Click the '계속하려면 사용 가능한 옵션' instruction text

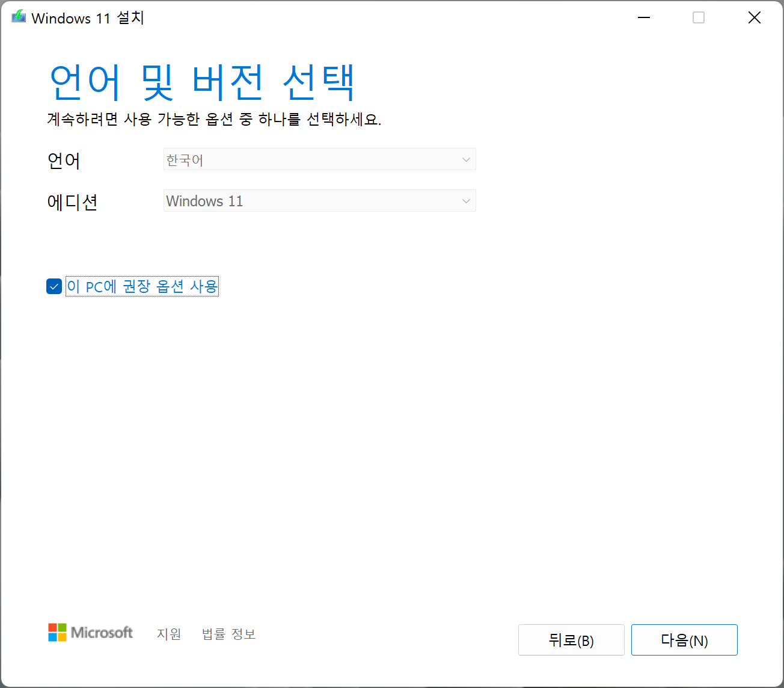pos(214,119)
